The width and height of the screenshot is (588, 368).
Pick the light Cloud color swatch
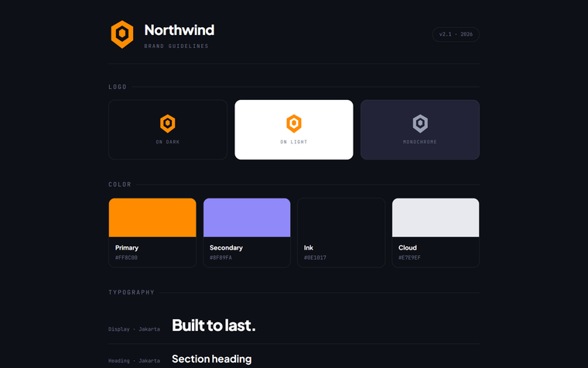pyautogui.click(x=436, y=218)
